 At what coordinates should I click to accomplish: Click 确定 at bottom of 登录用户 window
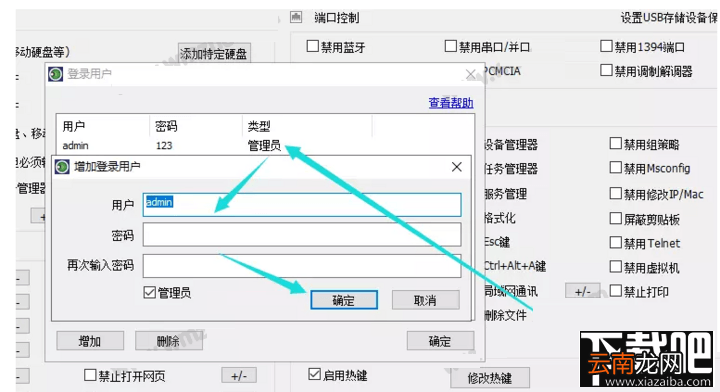pyautogui.click(x=440, y=341)
